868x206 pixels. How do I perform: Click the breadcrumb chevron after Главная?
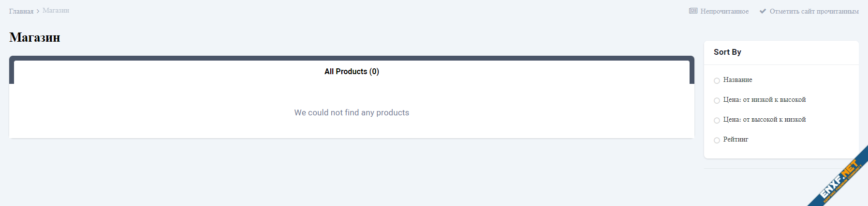38,11
